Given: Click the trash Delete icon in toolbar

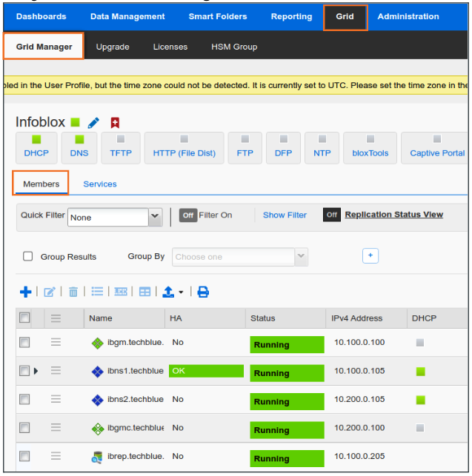Looking at the screenshot, I should [73, 292].
